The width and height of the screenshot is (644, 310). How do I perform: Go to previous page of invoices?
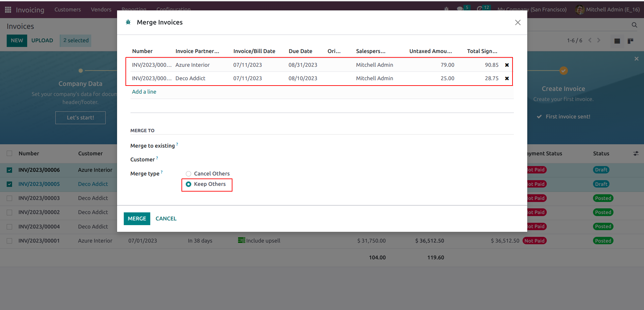[590, 40]
